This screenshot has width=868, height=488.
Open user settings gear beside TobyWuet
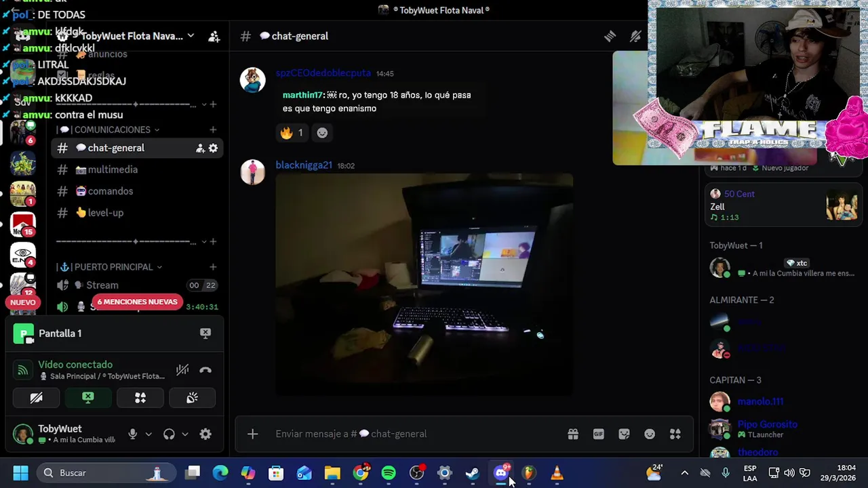tap(205, 434)
